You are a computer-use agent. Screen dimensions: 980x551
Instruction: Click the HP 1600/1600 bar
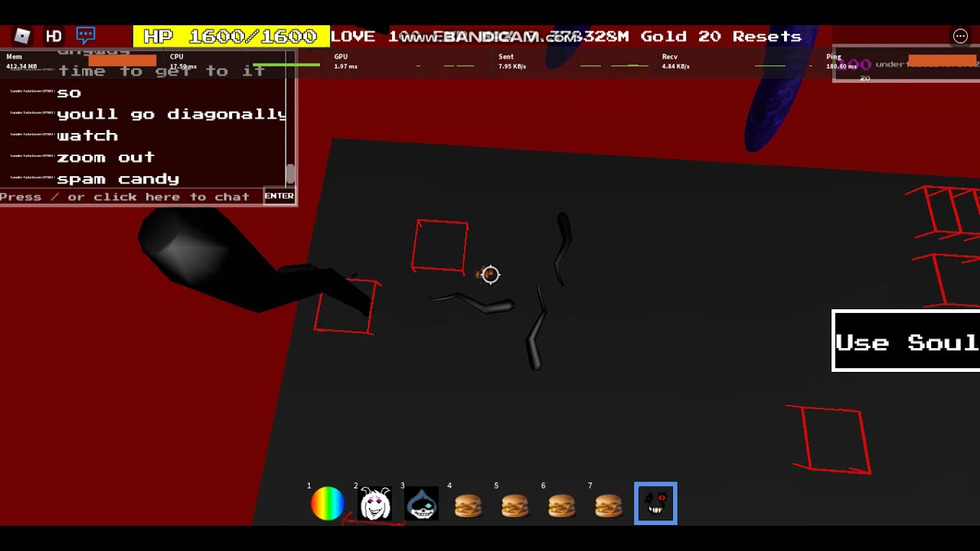pyautogui.click(x=231, y=36)
